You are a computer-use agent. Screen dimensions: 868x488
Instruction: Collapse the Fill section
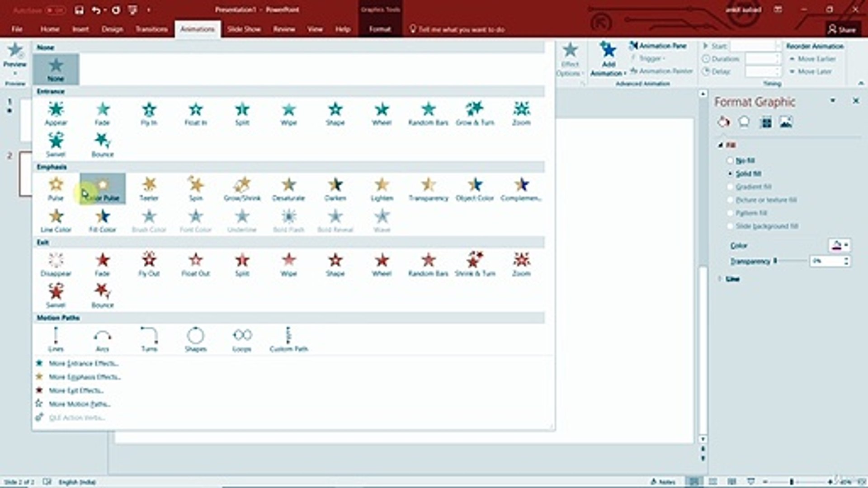click(x=721, y=145)
